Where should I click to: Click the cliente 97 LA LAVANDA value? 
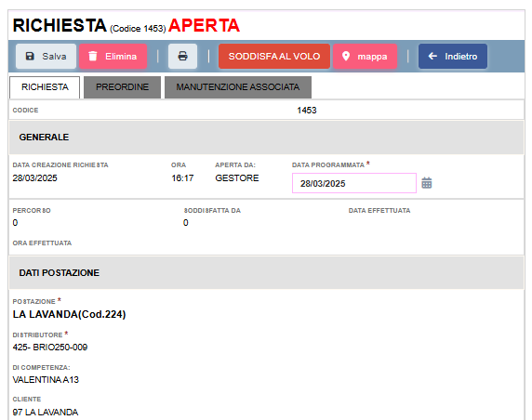46,413
